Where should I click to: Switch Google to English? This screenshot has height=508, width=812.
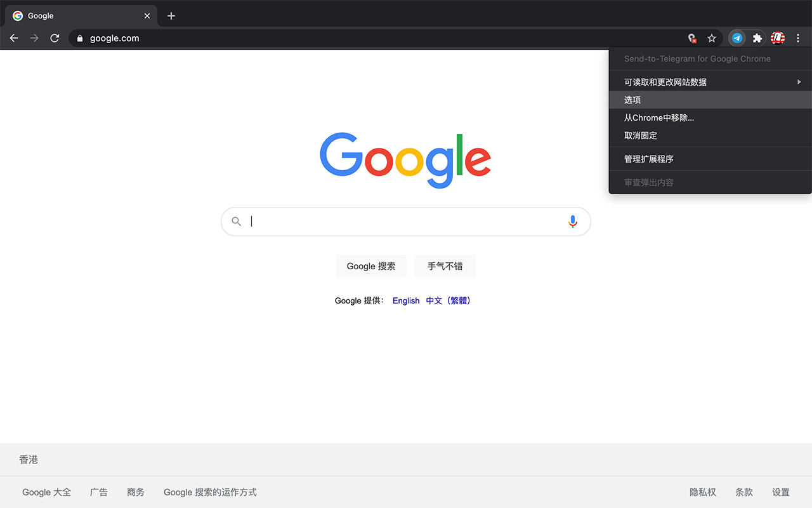406,300
